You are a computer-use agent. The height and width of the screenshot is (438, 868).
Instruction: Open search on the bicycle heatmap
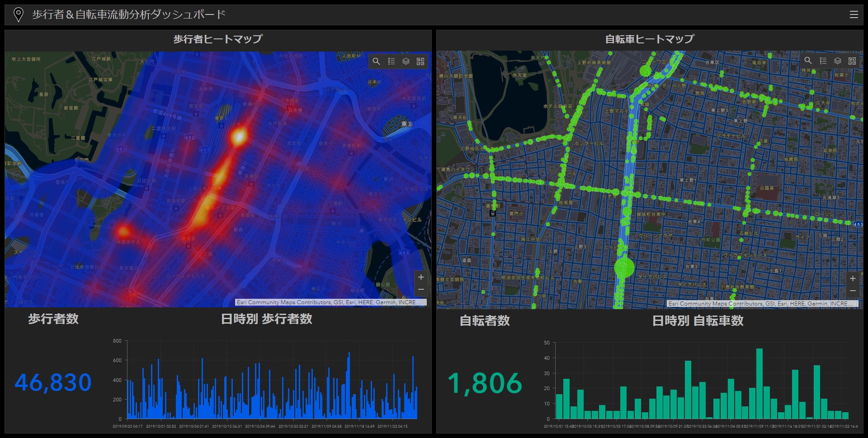[x=807, y=60]
